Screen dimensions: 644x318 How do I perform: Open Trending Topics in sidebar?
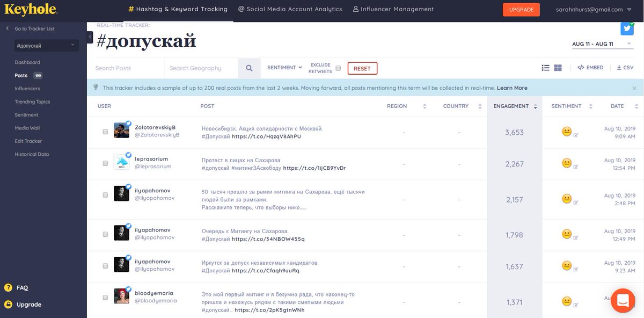32,102
